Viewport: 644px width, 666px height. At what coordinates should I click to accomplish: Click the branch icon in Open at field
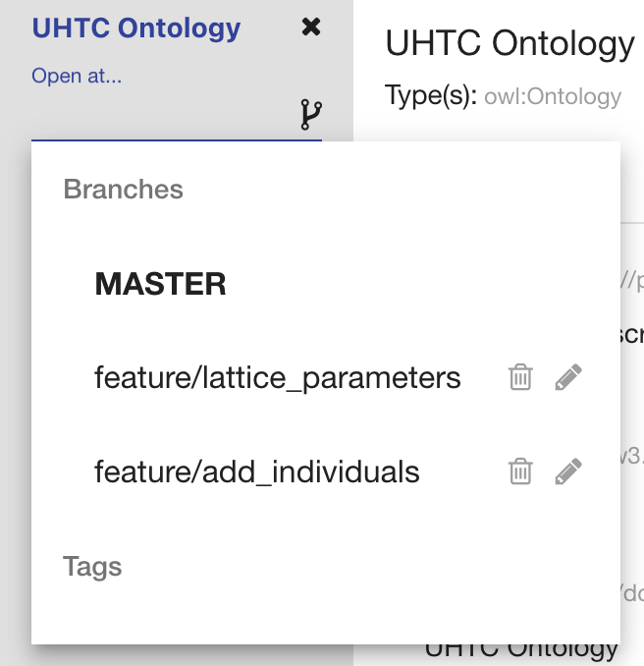311,115
